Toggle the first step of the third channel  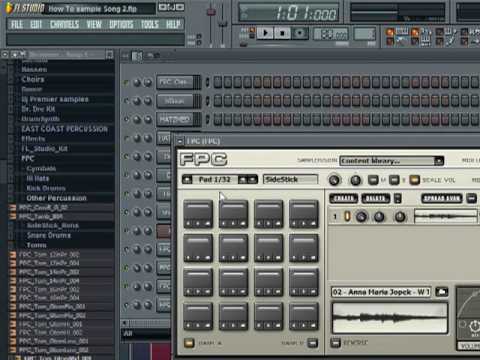217,119
